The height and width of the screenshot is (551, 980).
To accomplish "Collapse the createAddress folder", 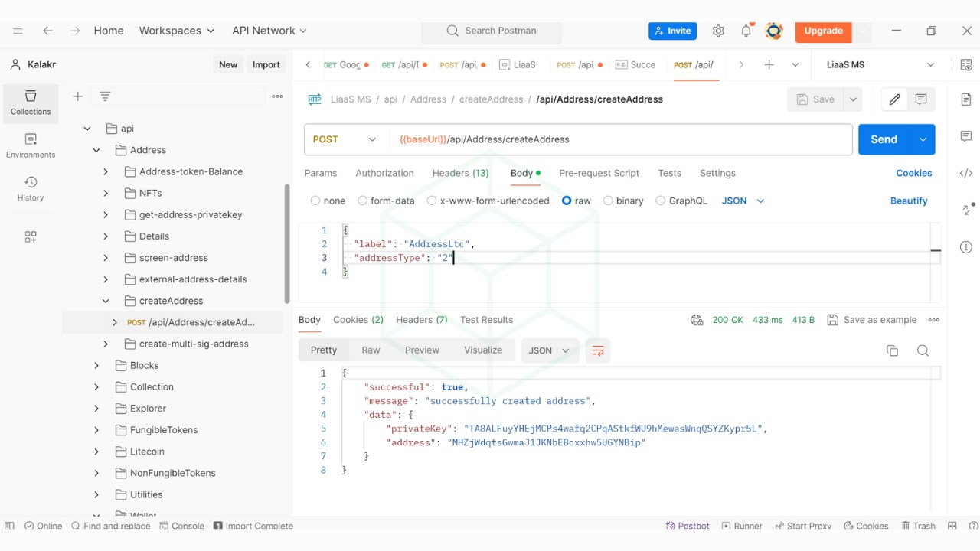I will (106, 301).
